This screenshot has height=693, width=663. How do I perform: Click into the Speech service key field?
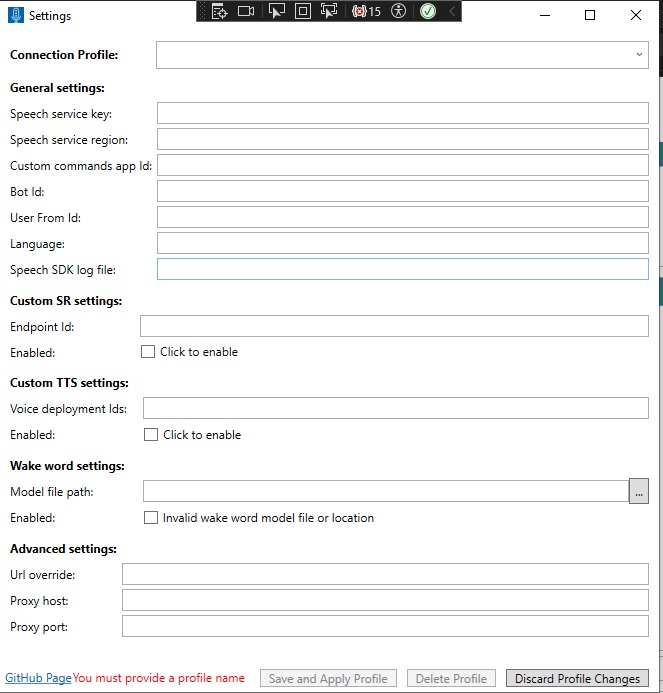402,113
